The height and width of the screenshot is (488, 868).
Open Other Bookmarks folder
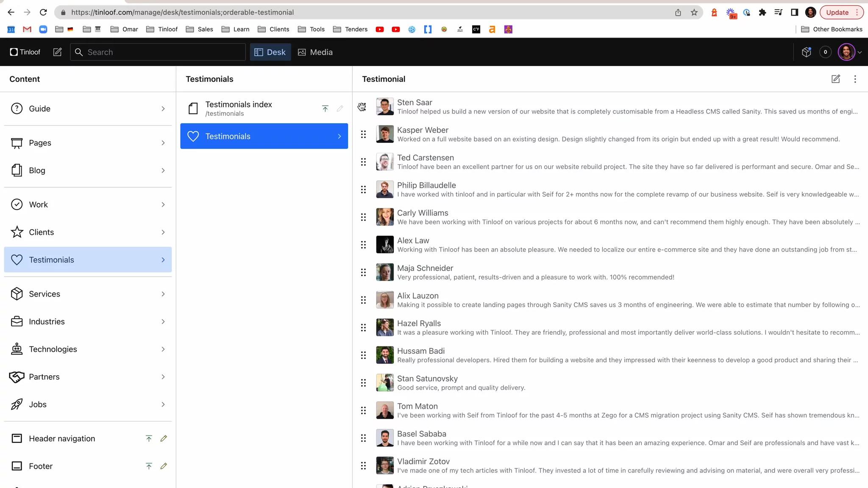coord(832,29)
